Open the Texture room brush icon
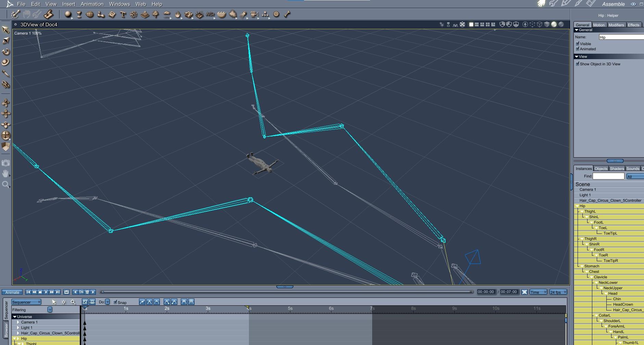The width and height of the screenshot is (644, 345). (579, 4)
